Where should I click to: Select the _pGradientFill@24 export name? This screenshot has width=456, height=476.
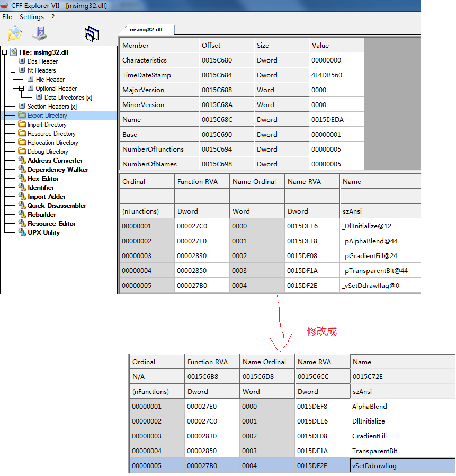(369, 256)
